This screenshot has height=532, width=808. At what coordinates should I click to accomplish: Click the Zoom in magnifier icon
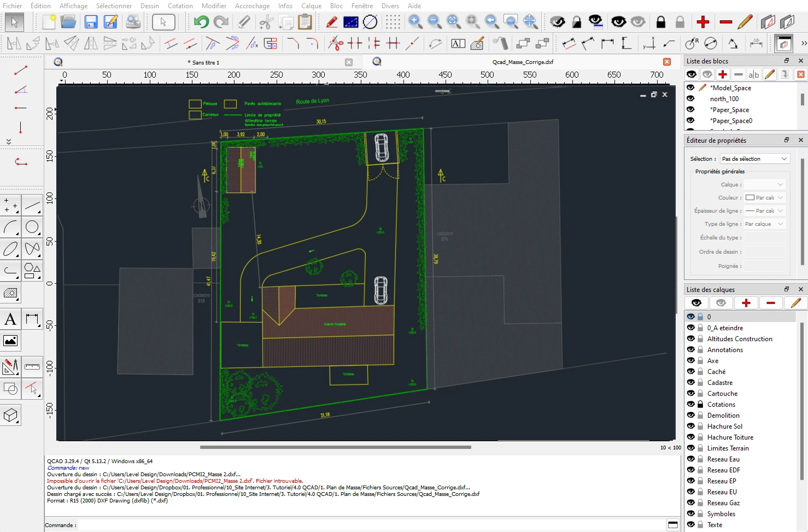click(x=415, y=22)
